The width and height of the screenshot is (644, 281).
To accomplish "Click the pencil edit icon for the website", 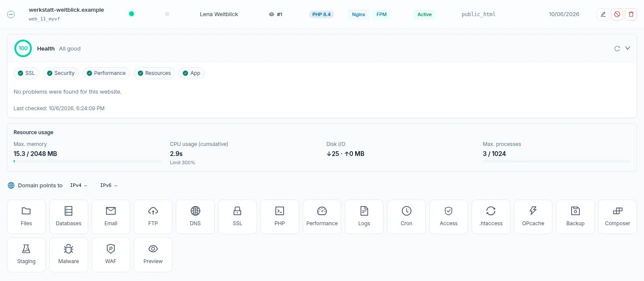I will [x=603, y=14].
